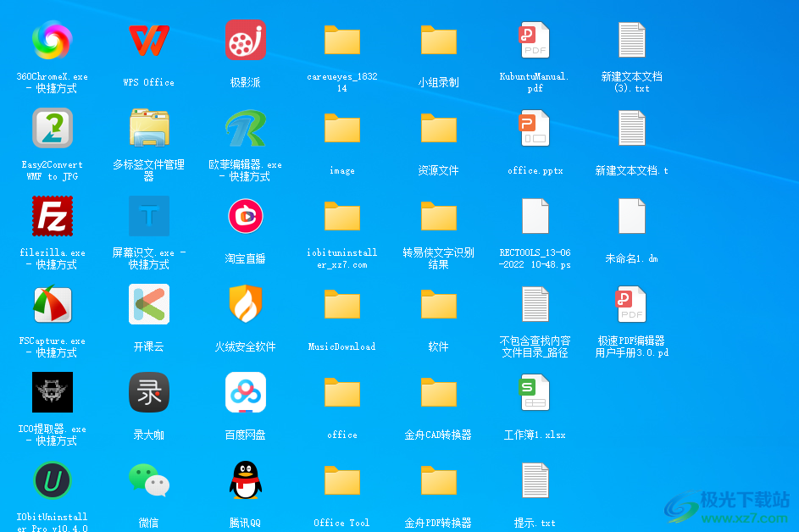Open the 360ChromeX.exe shortcut
The image size is (799, 532).
pyautogui.click(x=52, y=40)
